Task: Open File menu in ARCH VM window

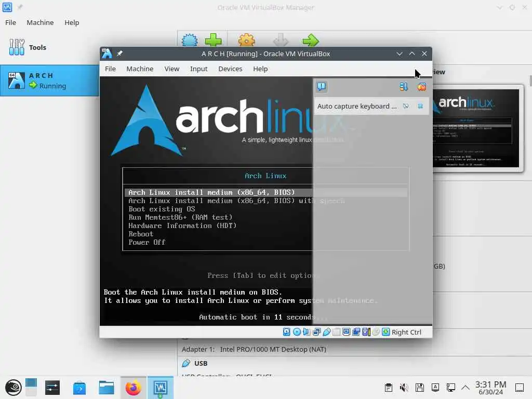Action: coord(110,69)
